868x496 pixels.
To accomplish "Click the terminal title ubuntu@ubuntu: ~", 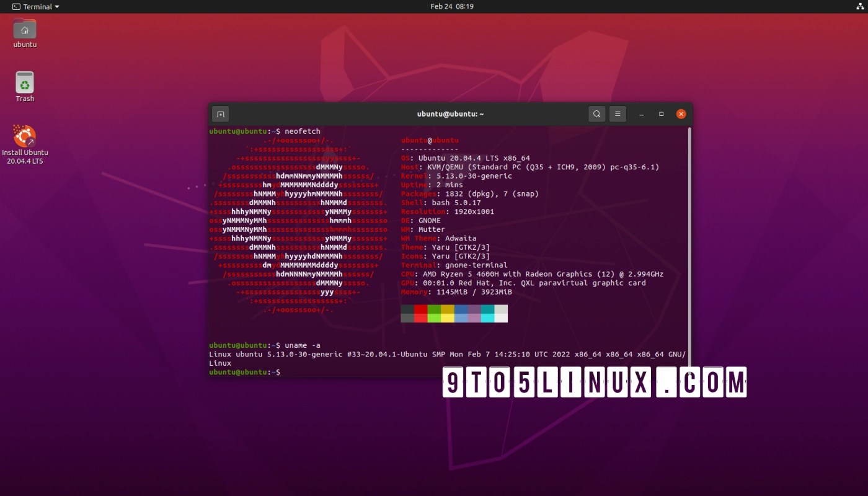I will point(450,114).
